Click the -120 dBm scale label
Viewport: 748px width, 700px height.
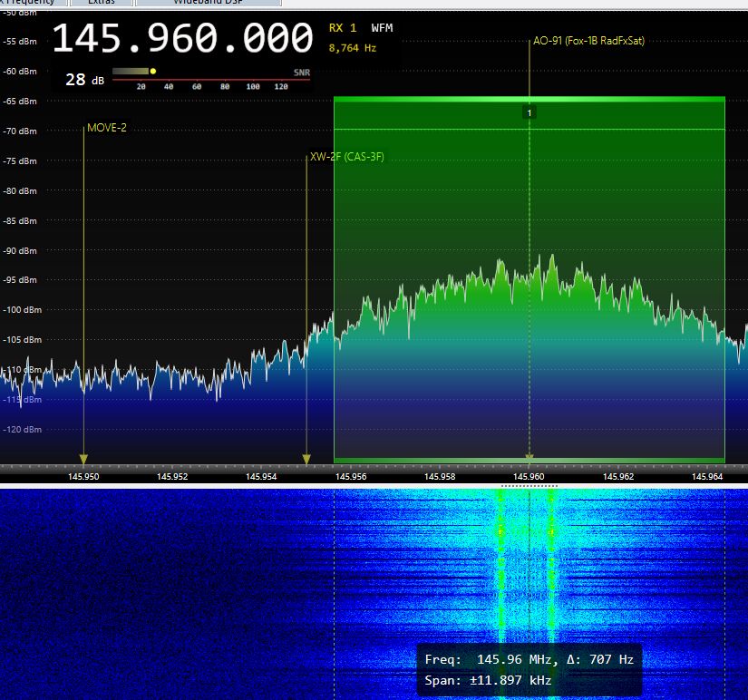[x=22, y=430]
